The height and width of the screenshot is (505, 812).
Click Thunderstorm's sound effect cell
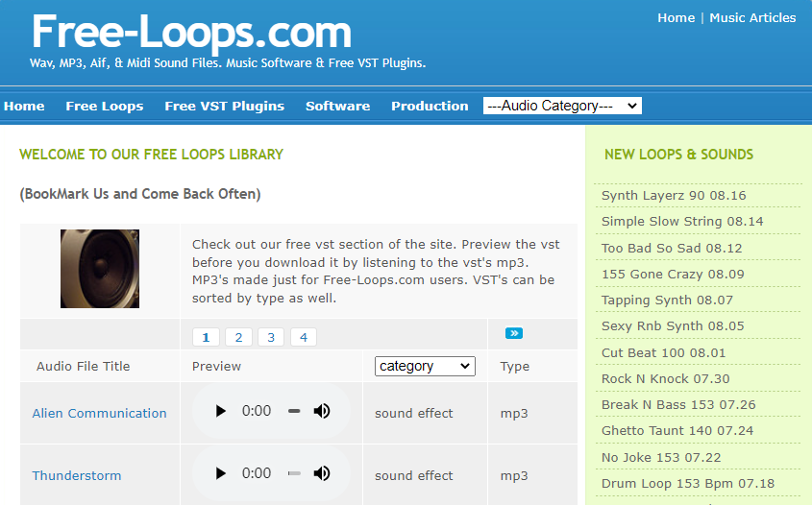(x=414, y=475)
